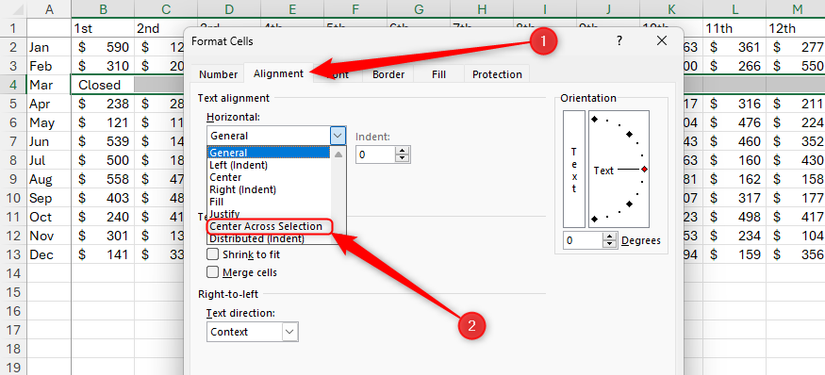
Task: Select the vertical Text orientation box
Action: pos(574,169)
